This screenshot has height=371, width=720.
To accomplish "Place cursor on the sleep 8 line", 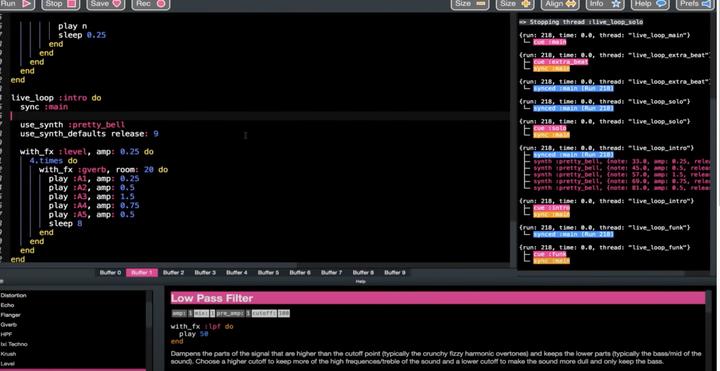I will 66,224.
